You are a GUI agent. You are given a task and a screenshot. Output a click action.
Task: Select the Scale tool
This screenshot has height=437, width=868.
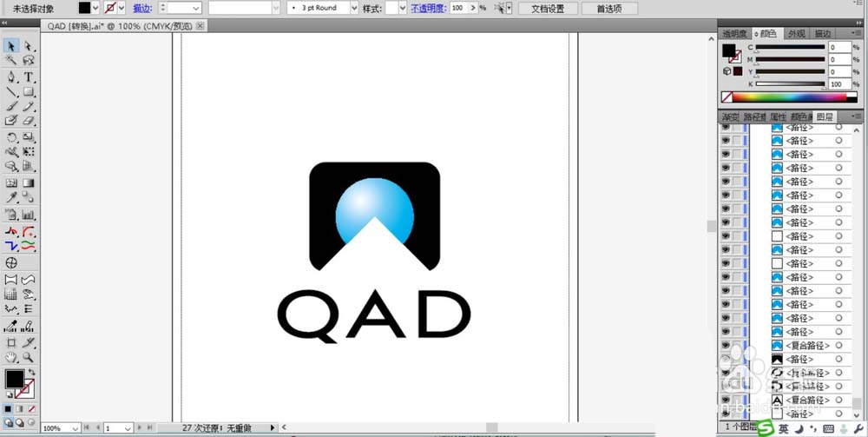29,136
